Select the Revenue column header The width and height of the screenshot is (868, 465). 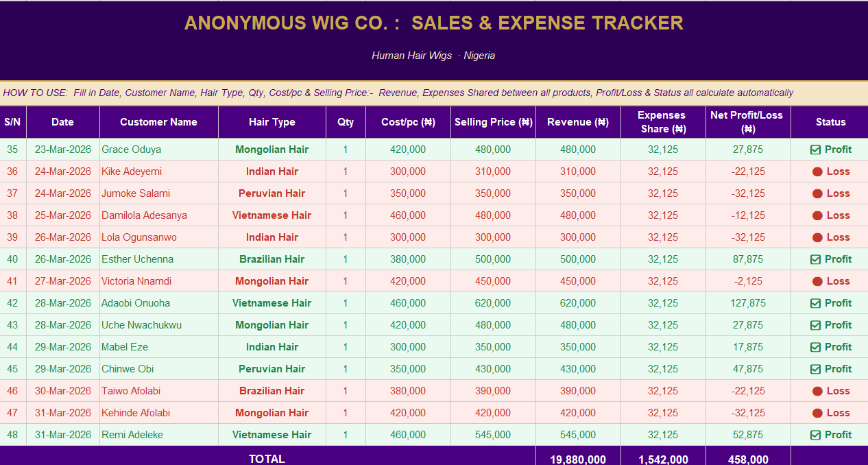coord(578,122)
